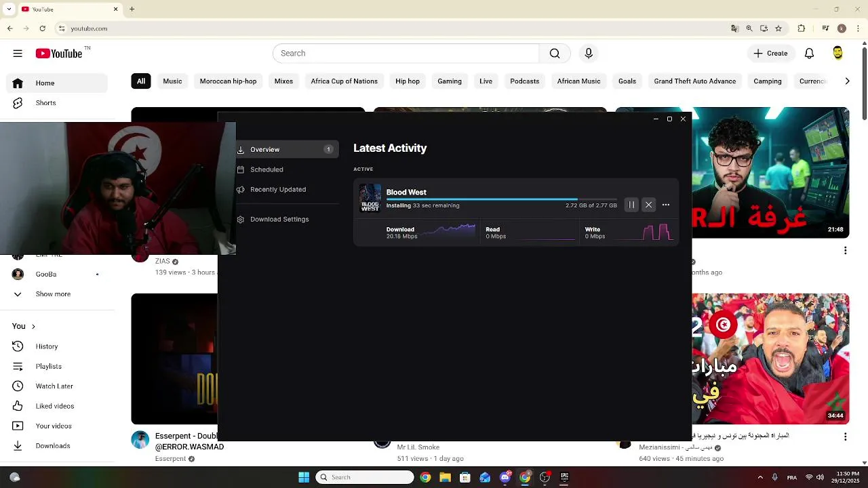Open Windows Start menu
Image resolution: width=868 pixels, height=488 pixels.
(x=304, y=477)
